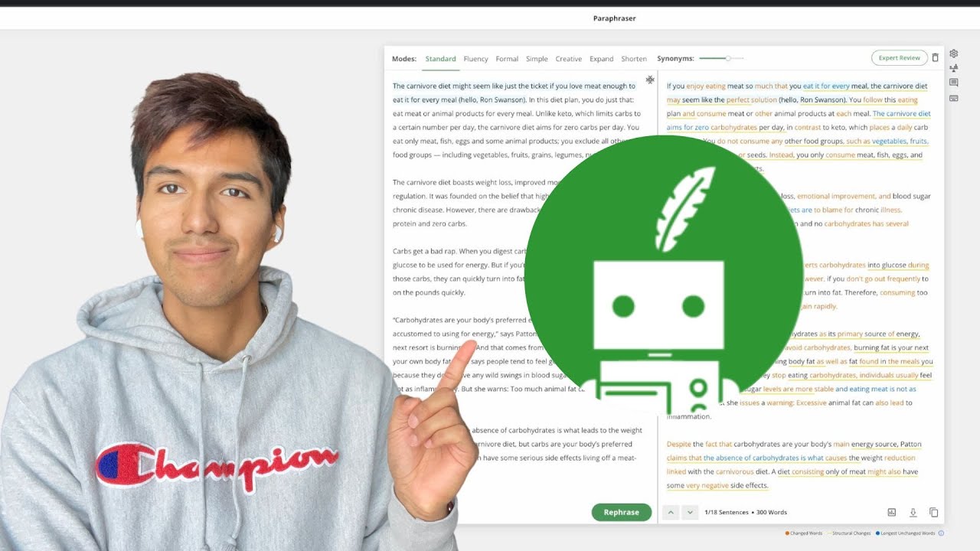This screenshot has width=980, height=551.
Task: Click the word "enjoy" in the paraphrased output
Action: click(694, 86)
